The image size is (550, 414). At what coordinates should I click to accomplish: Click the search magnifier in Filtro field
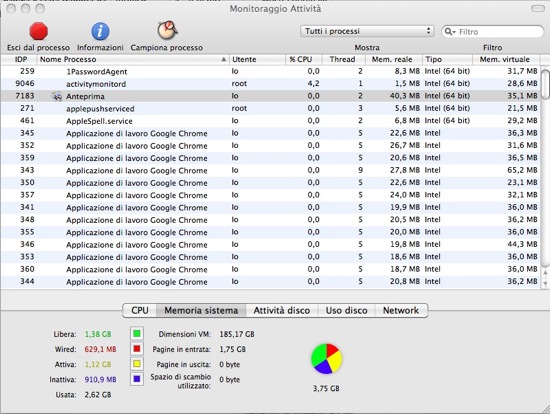click(449, 32)
